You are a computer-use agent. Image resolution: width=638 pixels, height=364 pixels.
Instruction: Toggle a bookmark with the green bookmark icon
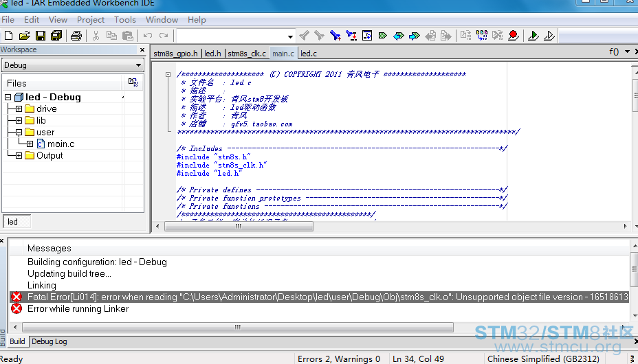pos(382,36)
